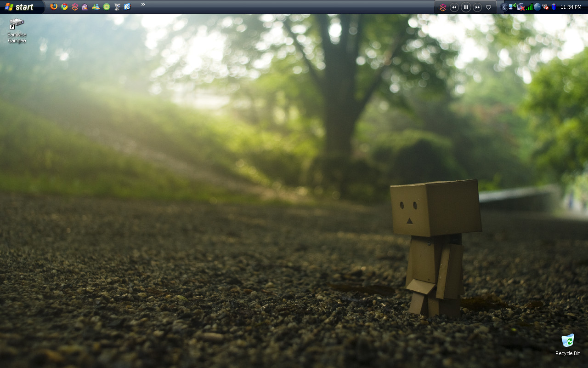Pause playback in Zune mini player
The image size is (588, 368).
point(466,7)
